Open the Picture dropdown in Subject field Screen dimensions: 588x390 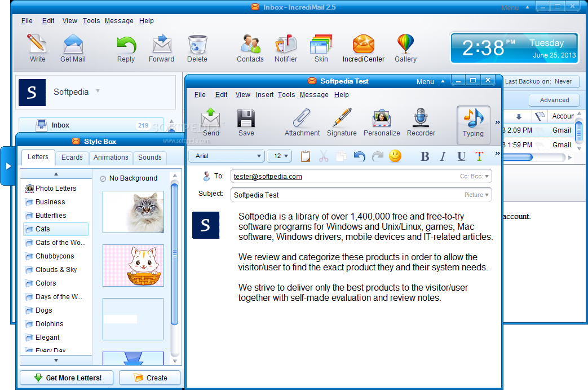click(476, 195)
